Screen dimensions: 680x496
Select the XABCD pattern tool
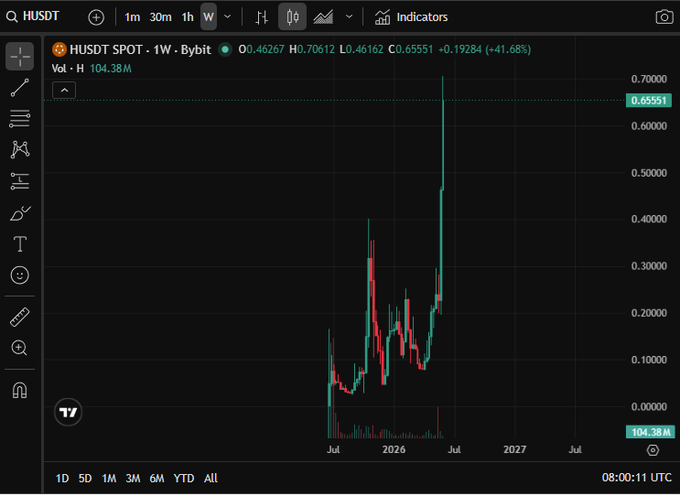click(20, 150)
